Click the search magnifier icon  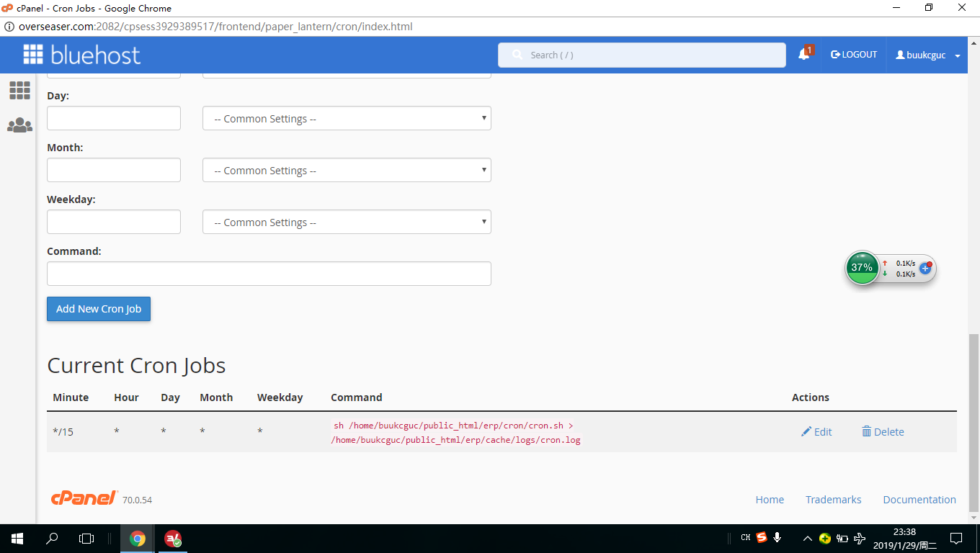pos(517,55)
